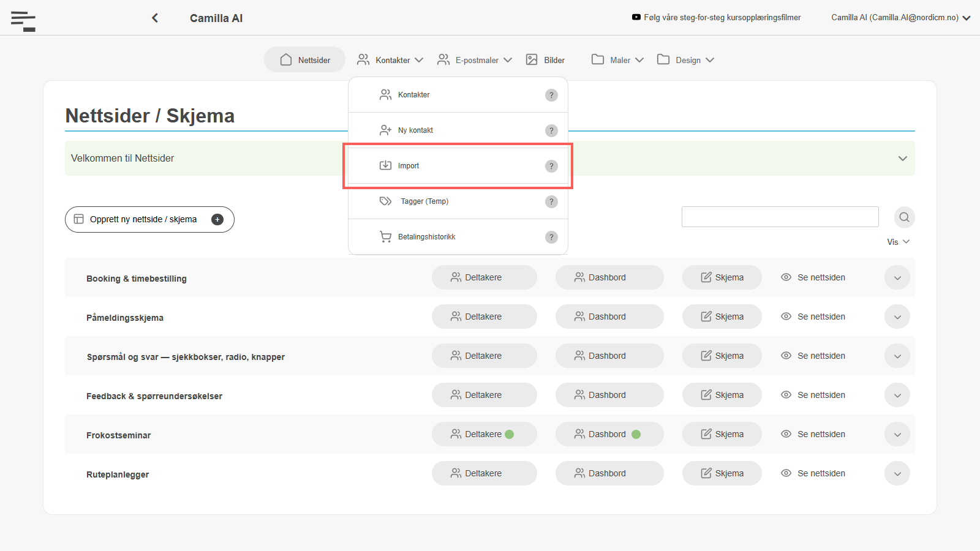The height and width of the screenshot is (551, 980).
Task: Click the search magnifier icon
Action: pos(904,217)
